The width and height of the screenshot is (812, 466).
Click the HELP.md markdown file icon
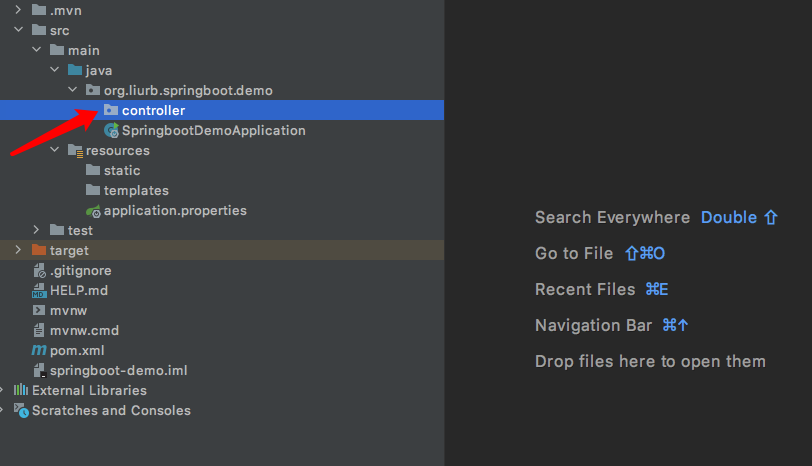(39, 290)
